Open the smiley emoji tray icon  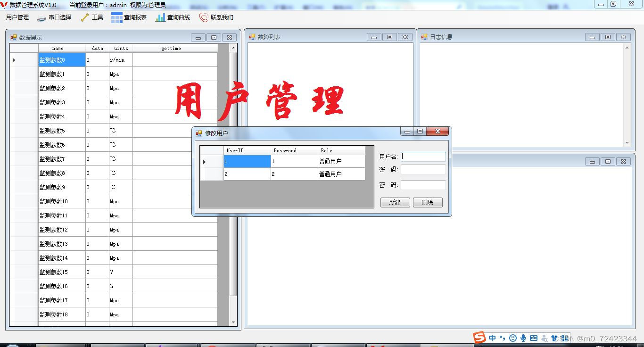point(512,338)
